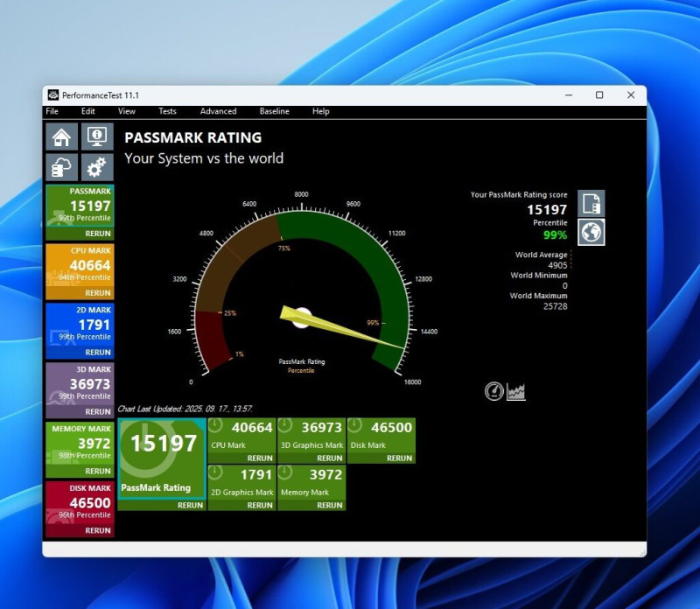
Task: Open the cloud baseline management icon
Action: (61, 167)
